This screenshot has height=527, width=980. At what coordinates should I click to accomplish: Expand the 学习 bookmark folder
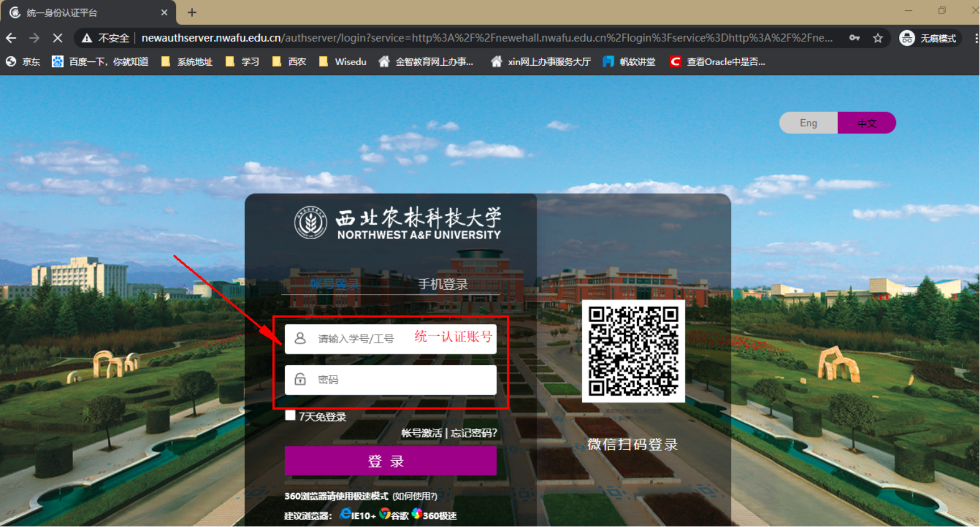pos(243,61)
